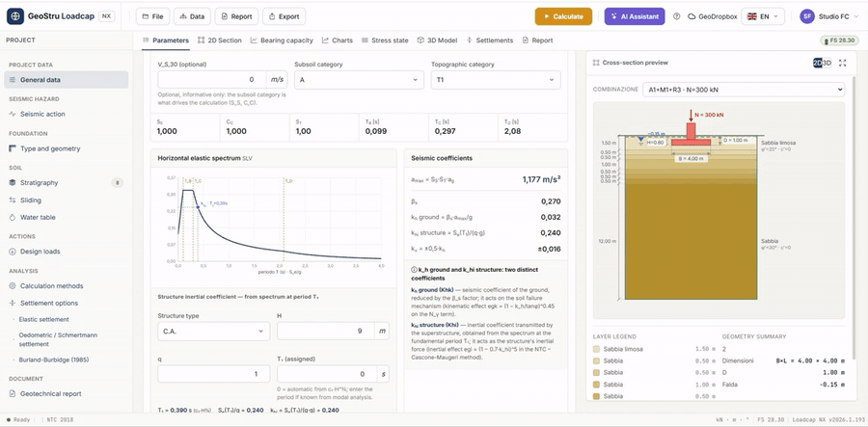This screenshot has height=427, width=868.
Task: Click the info icon beside k_h ground note
Action: [414, 269]
